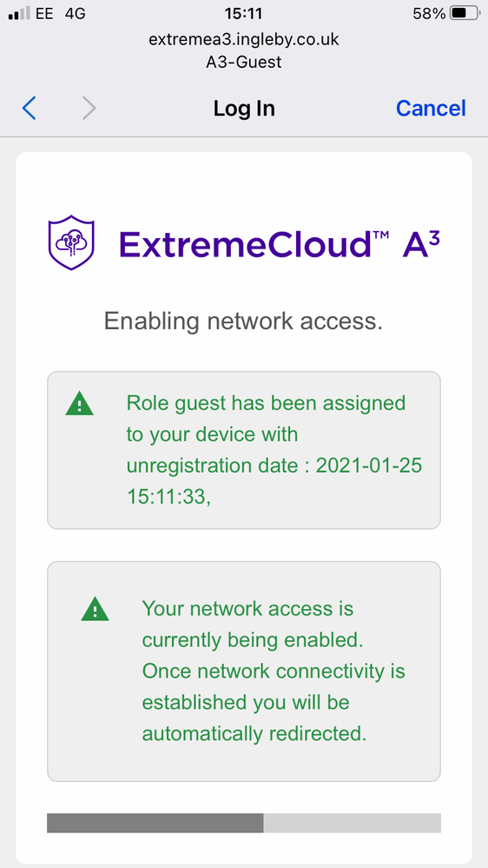Click warning triangle beside Role guest message
Screen dimensions: 488x868
[x=79, y=403]
